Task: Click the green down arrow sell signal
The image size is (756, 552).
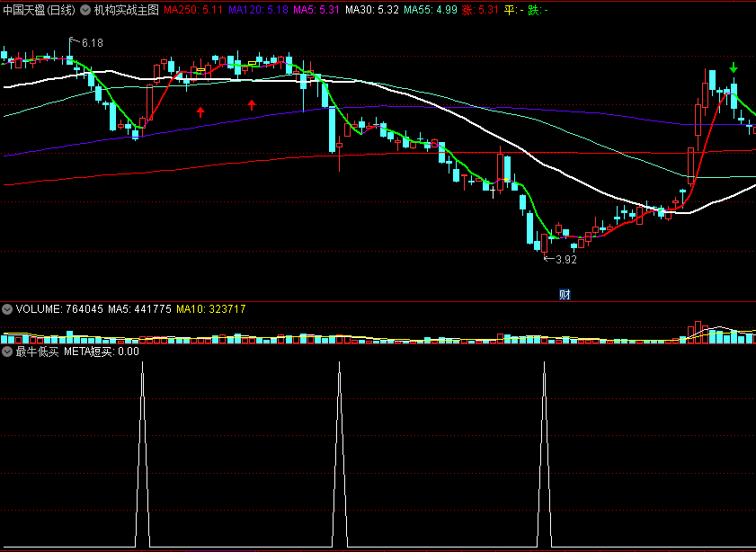Action: point(734,67)
